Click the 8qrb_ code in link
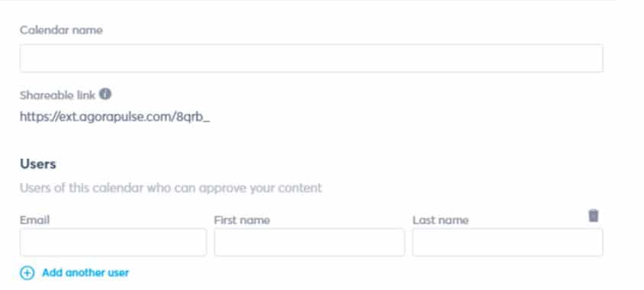The image size is (644, 290). [x=193, y=118]
